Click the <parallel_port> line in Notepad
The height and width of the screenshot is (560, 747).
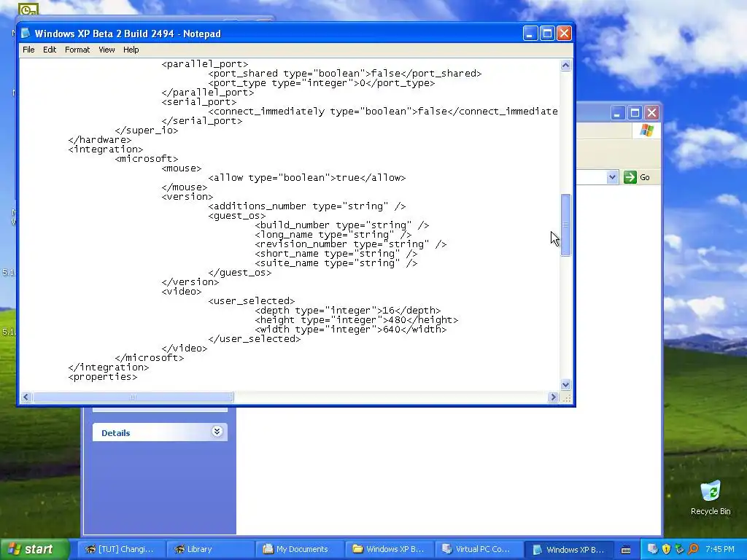pyautogui.click(x=205, y=64)
